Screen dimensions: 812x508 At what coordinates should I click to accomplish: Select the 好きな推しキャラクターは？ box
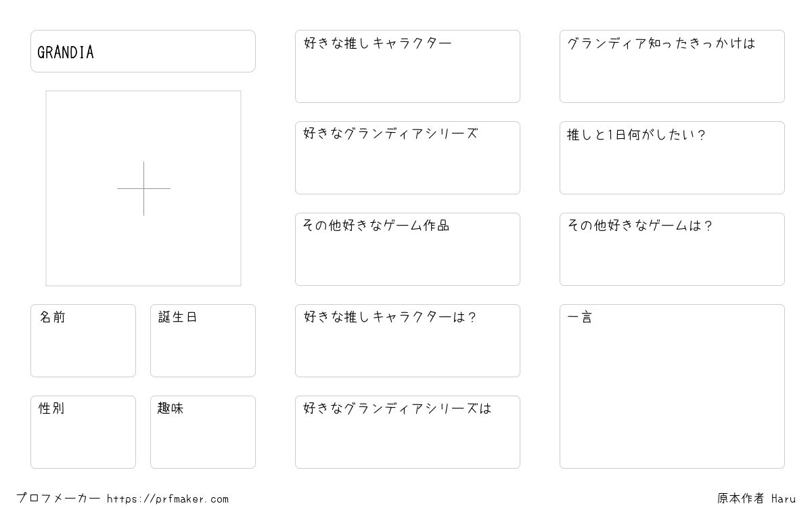[x=407, y=341]
